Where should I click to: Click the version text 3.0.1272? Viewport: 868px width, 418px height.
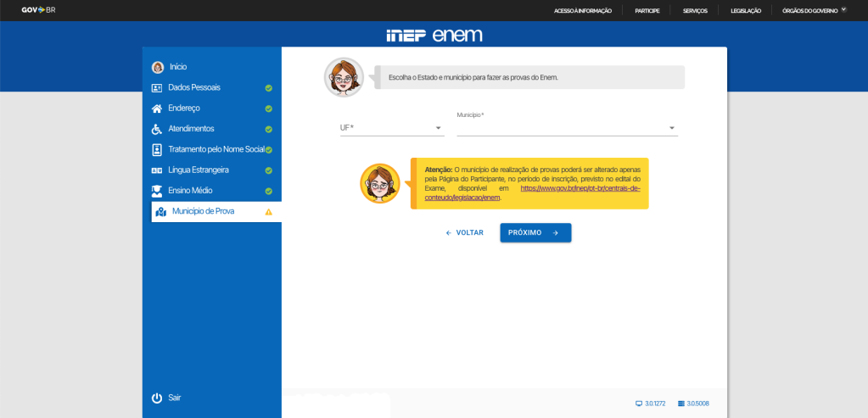pos(657,404)
